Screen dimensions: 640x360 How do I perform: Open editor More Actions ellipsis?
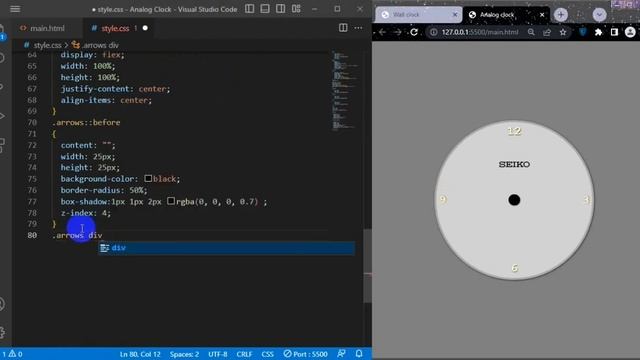[x=358, y=28]
